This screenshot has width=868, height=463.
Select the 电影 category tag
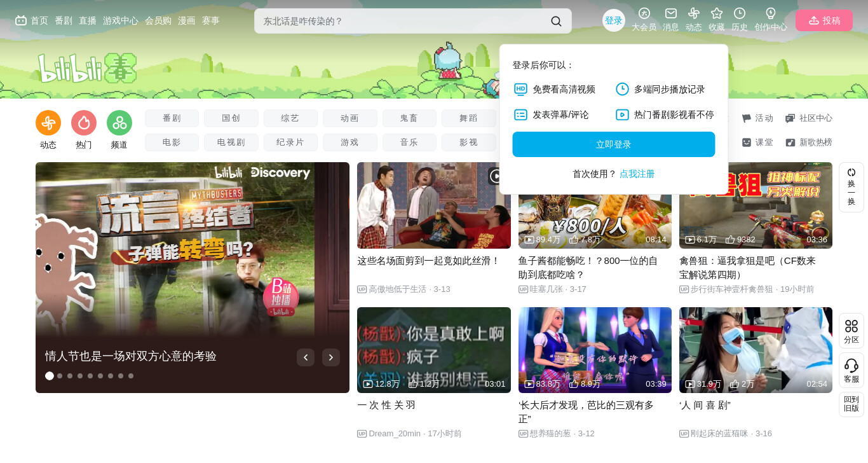pyautogui.click(x=172, y=142)
